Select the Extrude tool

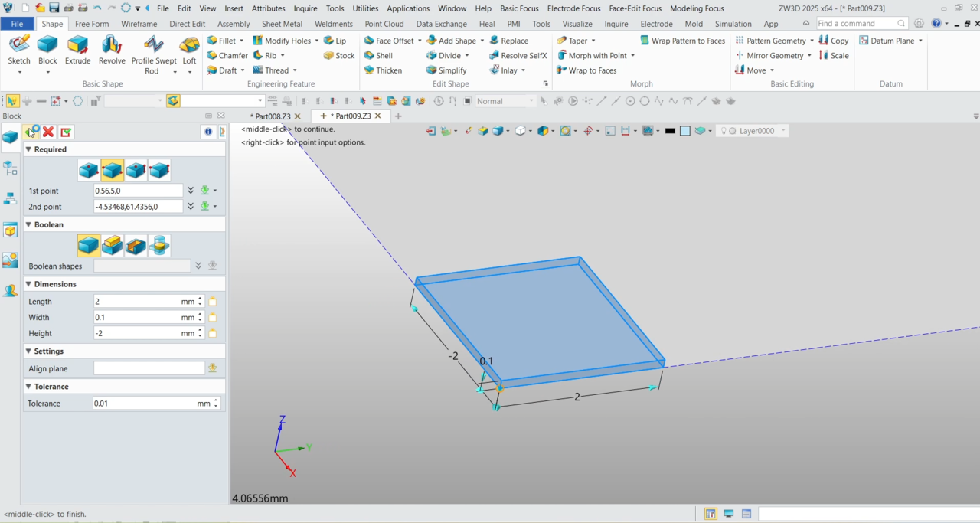(x=77, y=51)
